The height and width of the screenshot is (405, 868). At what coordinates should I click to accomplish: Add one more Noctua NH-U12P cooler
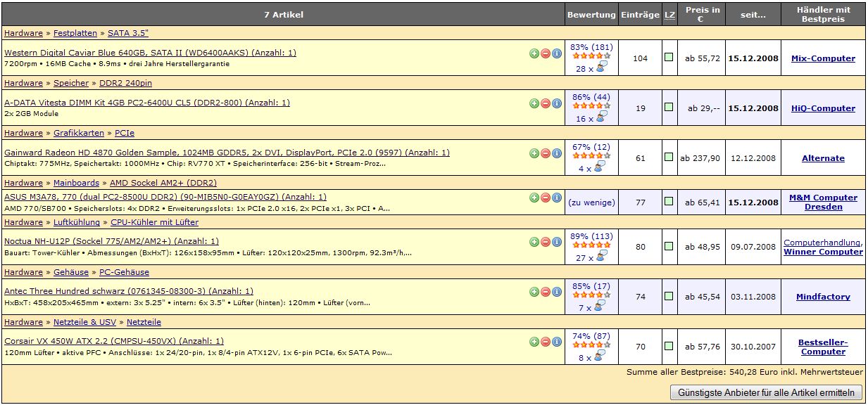pos(534,242)
